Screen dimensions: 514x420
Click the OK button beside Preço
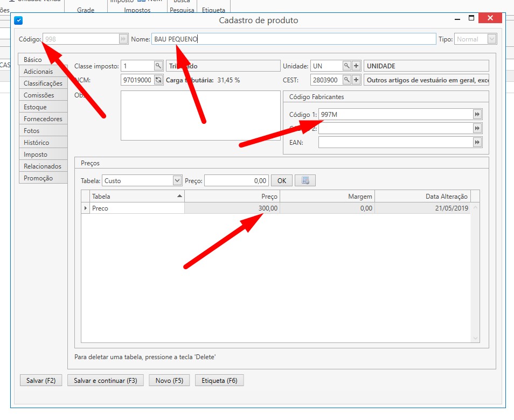click(x=282, y=180)
